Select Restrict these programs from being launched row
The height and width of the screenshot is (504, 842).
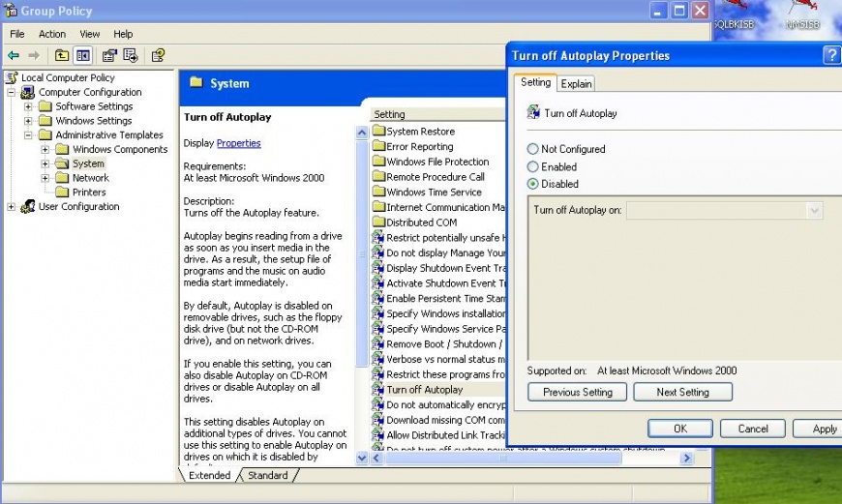[438, 374]
